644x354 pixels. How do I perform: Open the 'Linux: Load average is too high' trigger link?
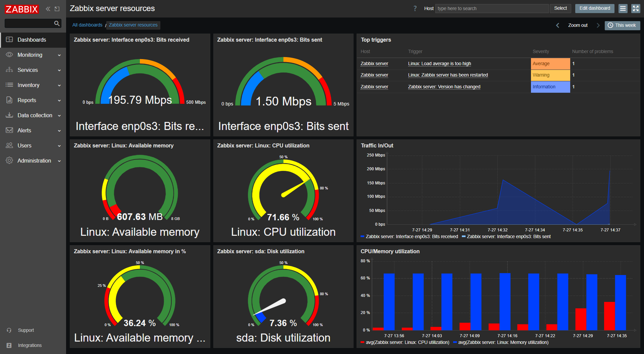click(439, 63)
